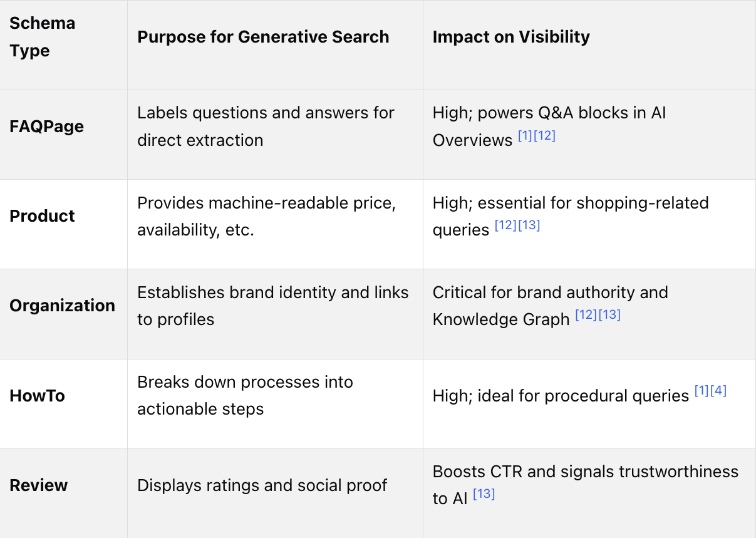This screenshot has width=756, height=538.
Task: Select the FAQPage cell
Action: click(x=46, y=127)
